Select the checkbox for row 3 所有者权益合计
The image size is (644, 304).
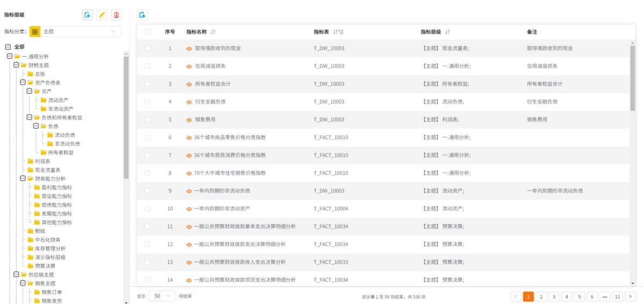click(147, 84)
